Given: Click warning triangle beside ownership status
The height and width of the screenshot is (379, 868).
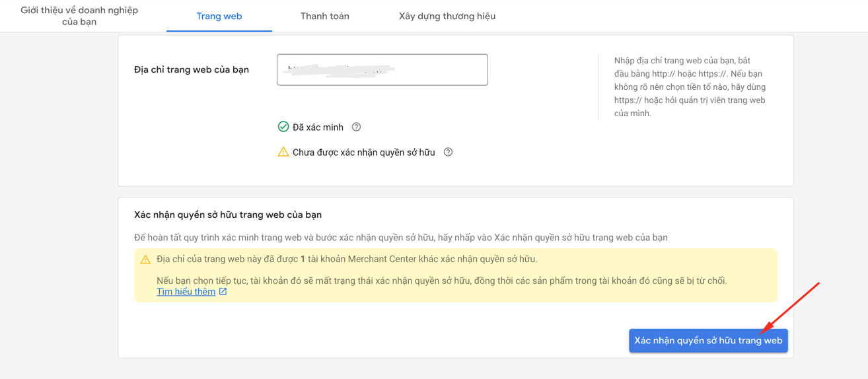Looking at the screenshot, I should (283, 153).
